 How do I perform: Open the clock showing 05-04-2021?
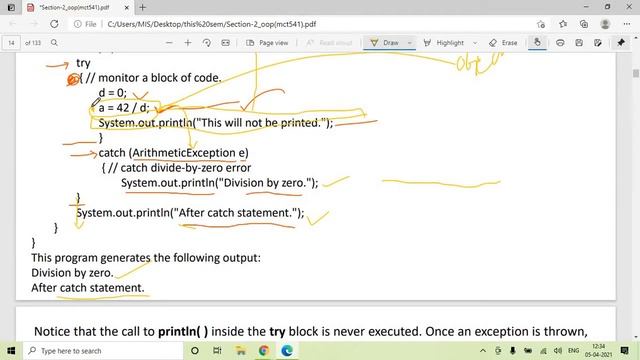coord(598,351)
